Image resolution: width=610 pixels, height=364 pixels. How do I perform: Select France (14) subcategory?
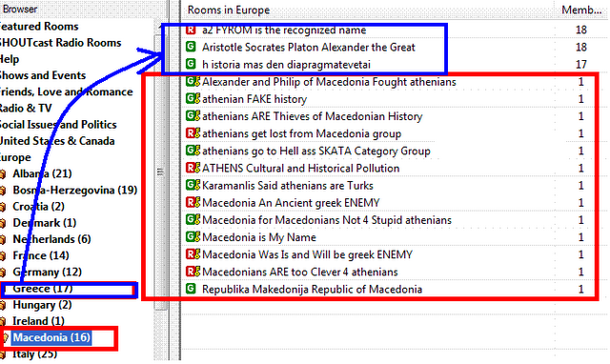(41, 255)
